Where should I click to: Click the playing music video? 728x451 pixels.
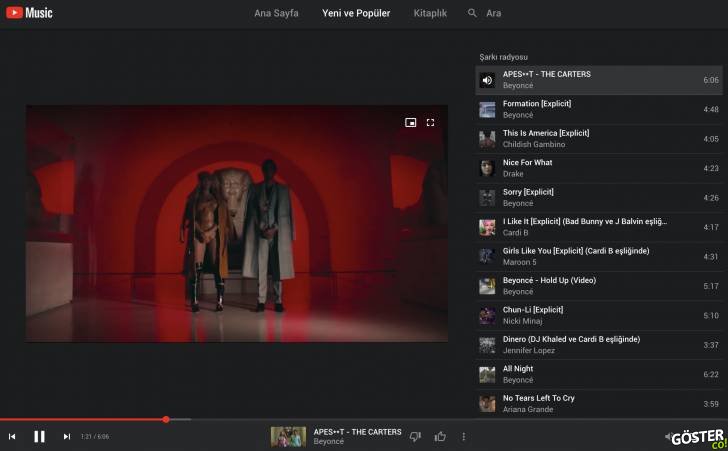[237, 223]
